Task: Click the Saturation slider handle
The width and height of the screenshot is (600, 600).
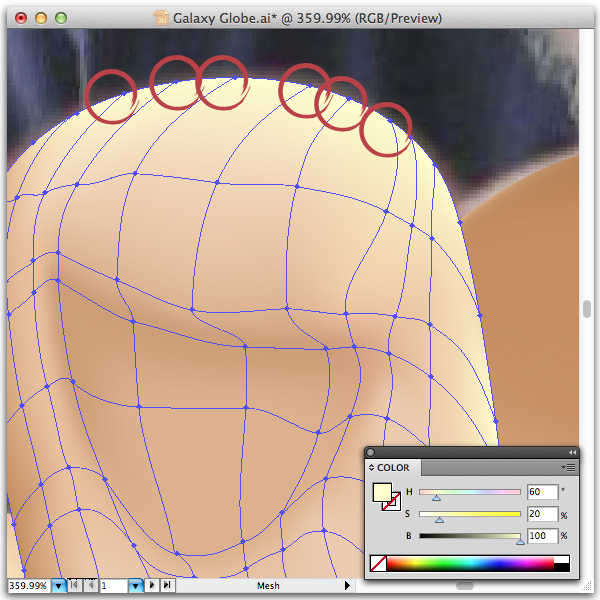Action: click(439, 520)
